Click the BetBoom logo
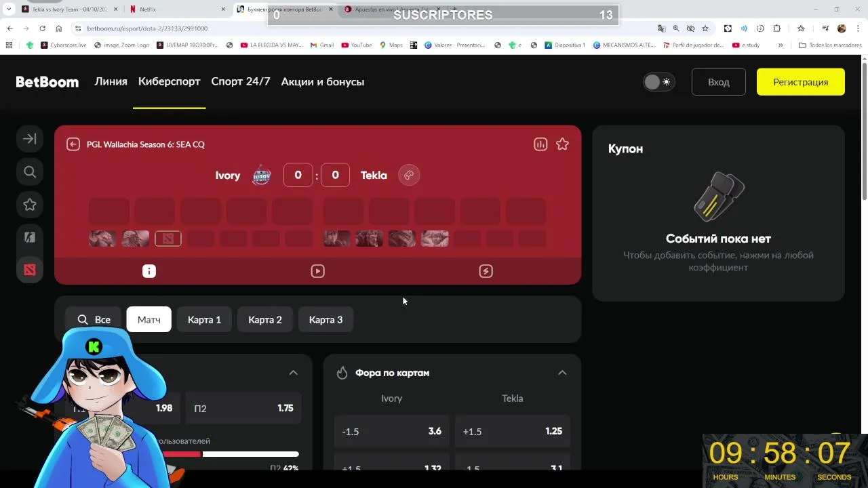 (x=47, y=82)
